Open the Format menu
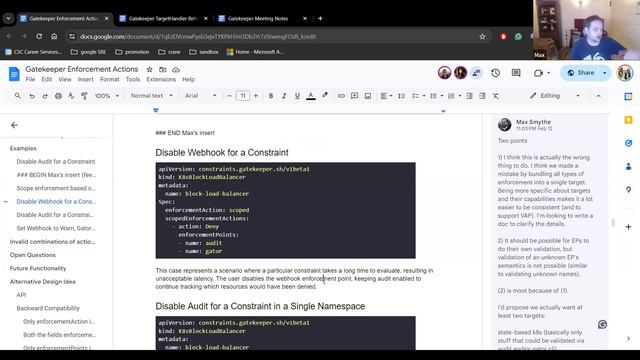 [109, 79]
